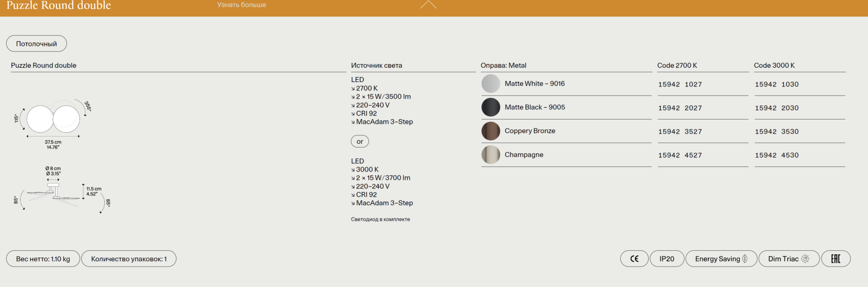
Task: Click the IP20 rating badge
Action: [667, 259]
